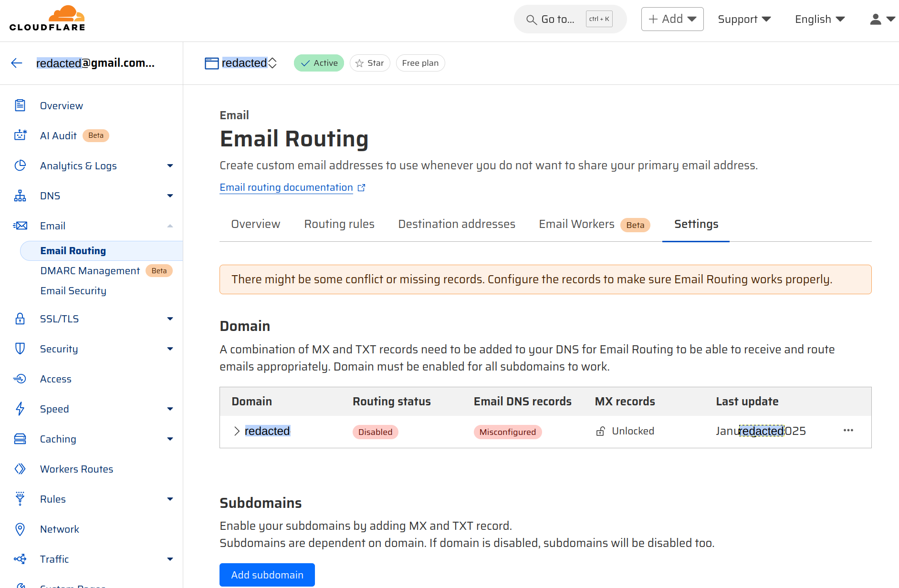Open the domain switcher dropdown
This screenshot has height=588, width=899.
coord(272,63)
